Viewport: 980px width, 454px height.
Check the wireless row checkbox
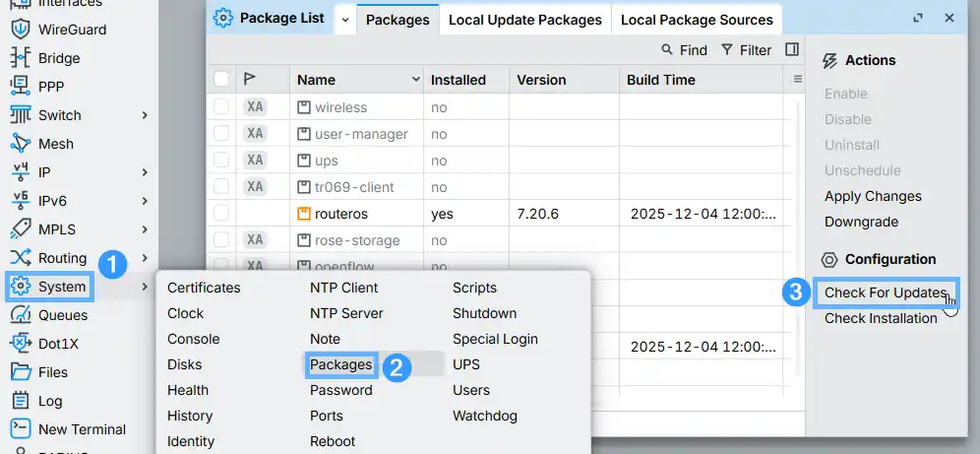tap(221, 107)
